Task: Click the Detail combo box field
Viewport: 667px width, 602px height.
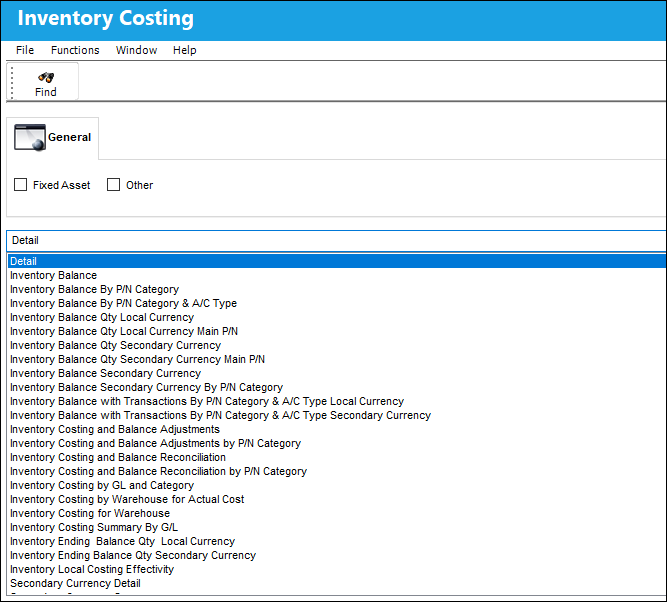Action: (x=336, y=240)
